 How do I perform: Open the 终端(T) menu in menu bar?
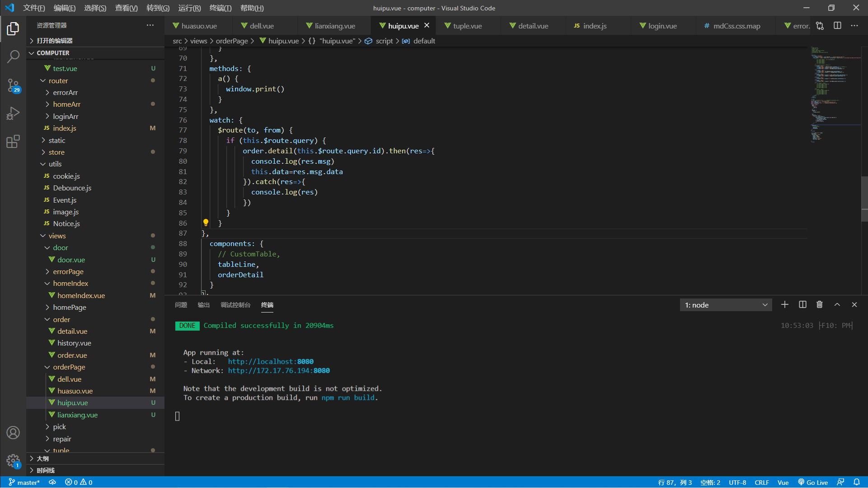[220, 8]
